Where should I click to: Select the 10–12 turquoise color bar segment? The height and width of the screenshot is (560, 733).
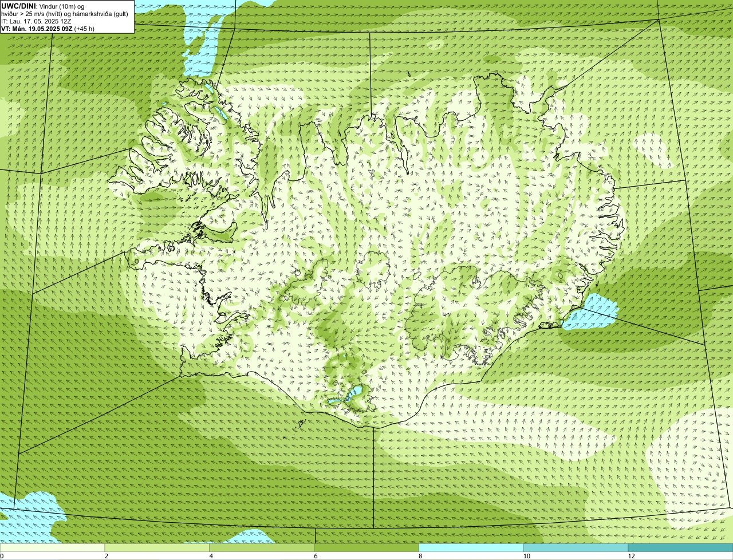coord(576,548)
